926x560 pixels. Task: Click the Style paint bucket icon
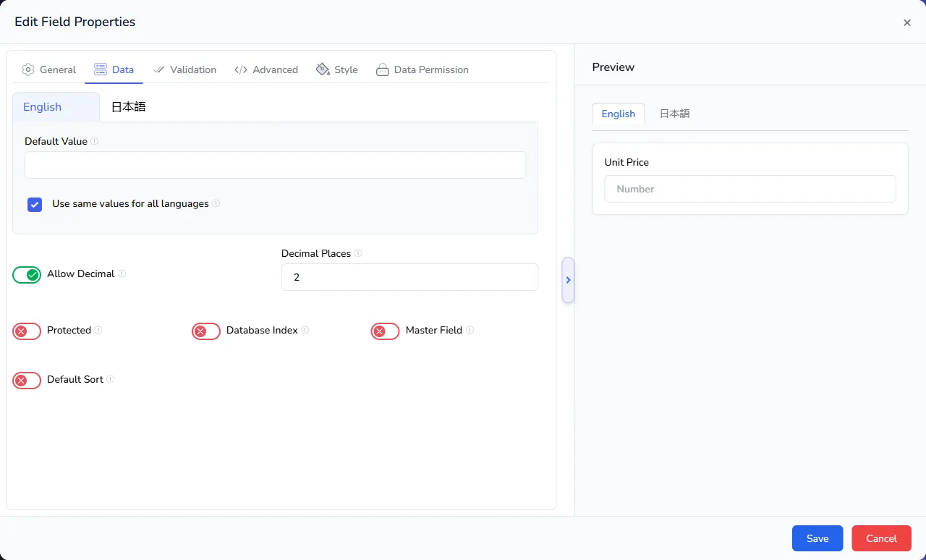323,69
